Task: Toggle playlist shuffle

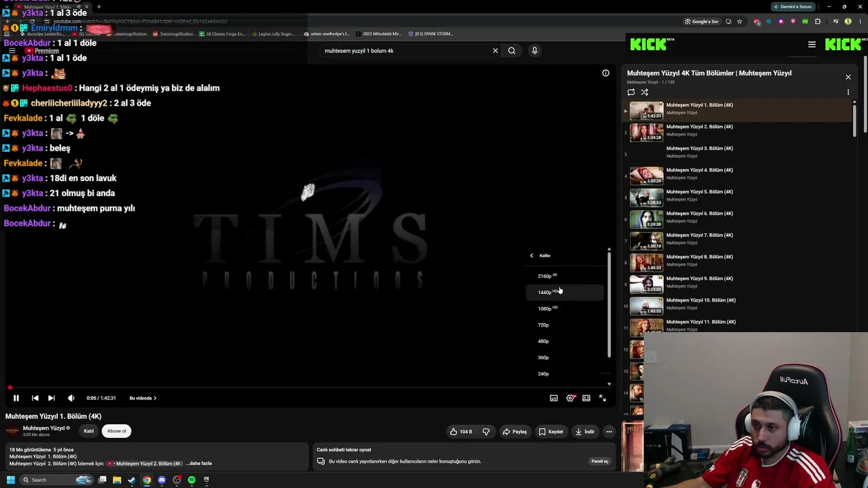Action: [x=645, y=92]
